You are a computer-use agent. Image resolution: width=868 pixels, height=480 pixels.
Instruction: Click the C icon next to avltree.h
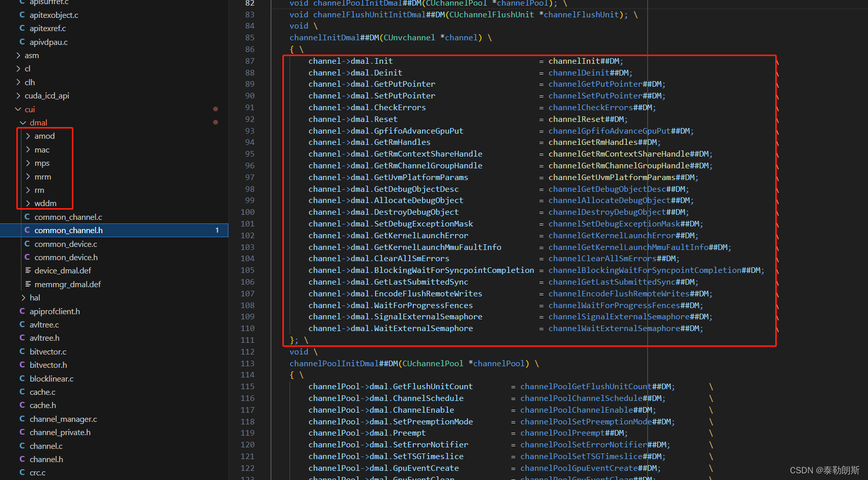coord(22,338)
